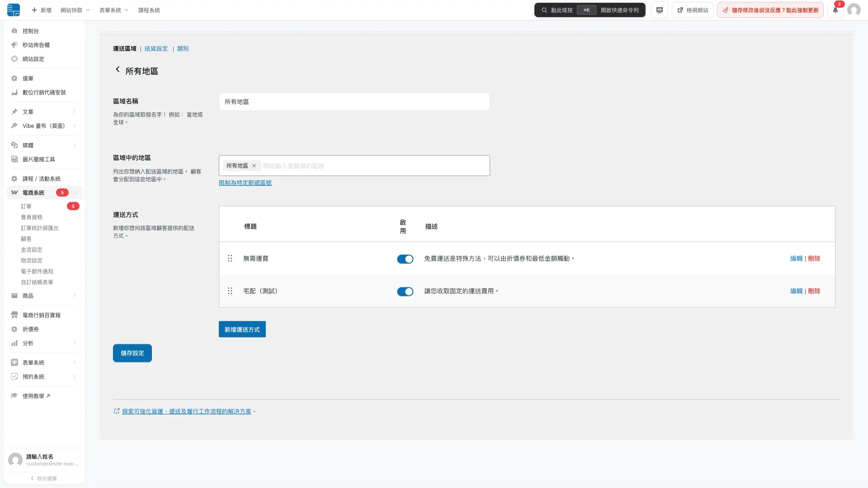Open 數位行銷代碼安裝 in sidebar
The width and height of the screenshot is (868, 488).
[x=44, y=92]
